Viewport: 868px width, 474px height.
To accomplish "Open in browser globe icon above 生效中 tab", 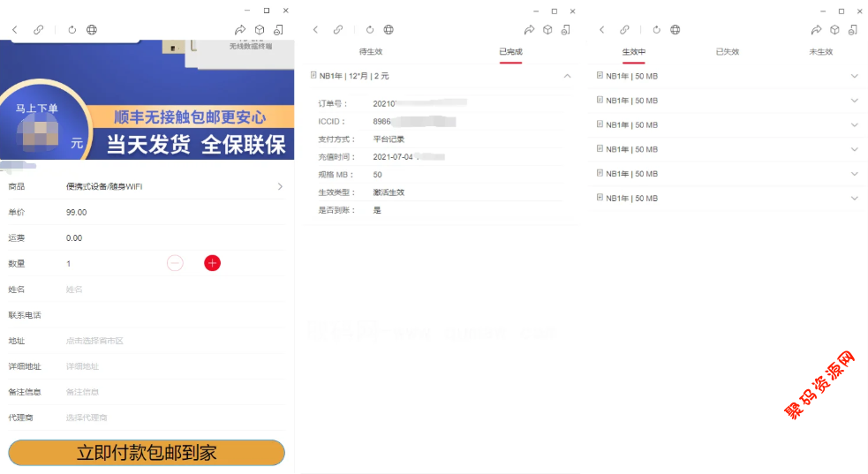I will (x=675, y=30).
